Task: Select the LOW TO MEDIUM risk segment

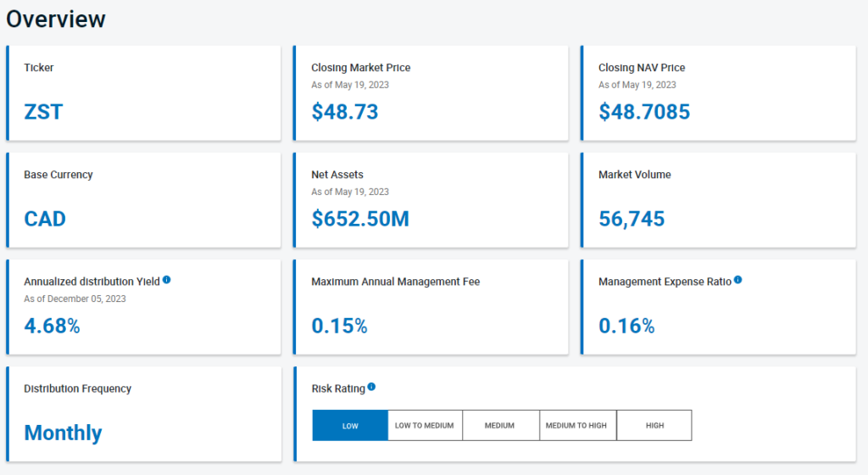Action: (425, 426)
